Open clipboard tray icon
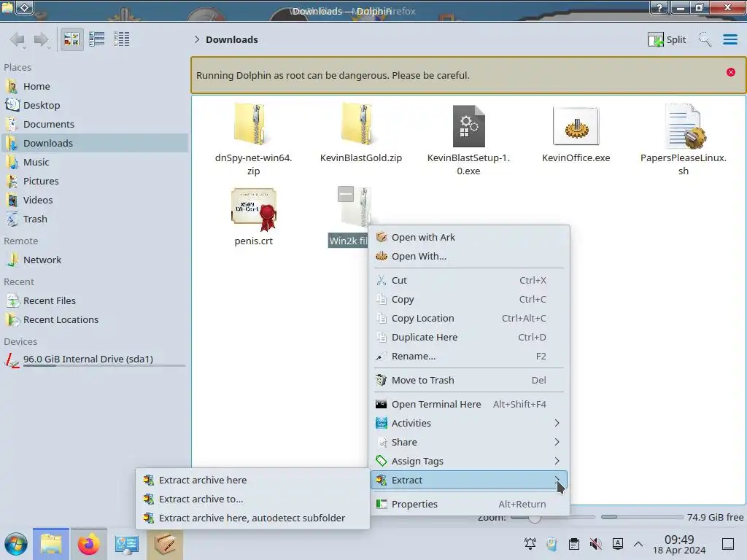747x560 pixels. (574, 544)
